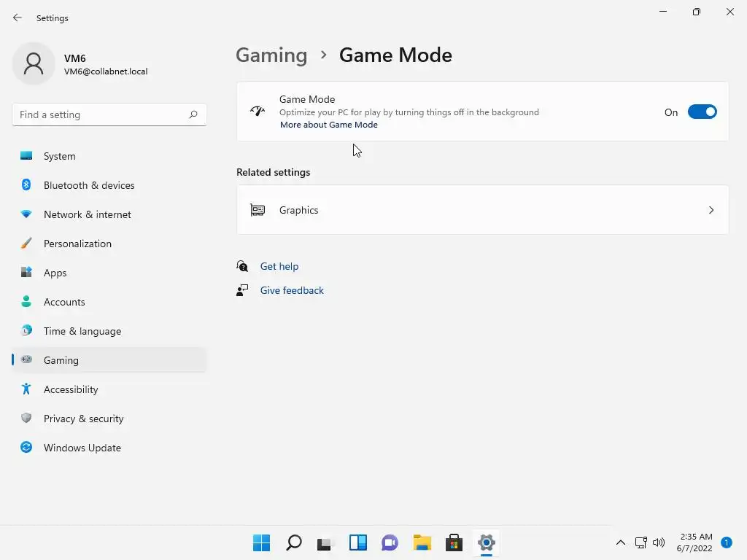Image resolution: width=747 pixels, height=560 pixels.
Task: Click the Apps icon in sidebar
Action: (x=26, y=273)
